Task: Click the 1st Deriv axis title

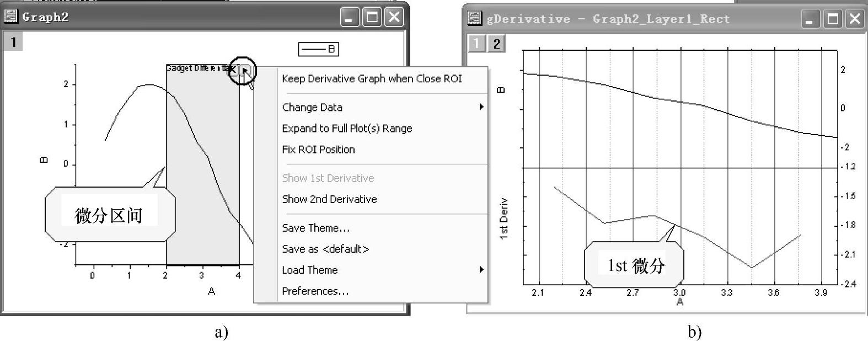Action: tap(503, 219)
